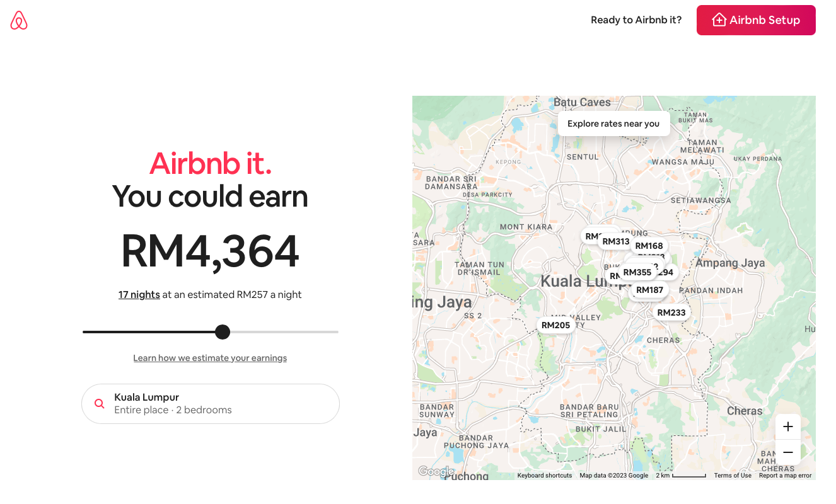Open map Keyboard shortcuts
The width and height of the screenshot is (836, 504).
coord(544,476)
